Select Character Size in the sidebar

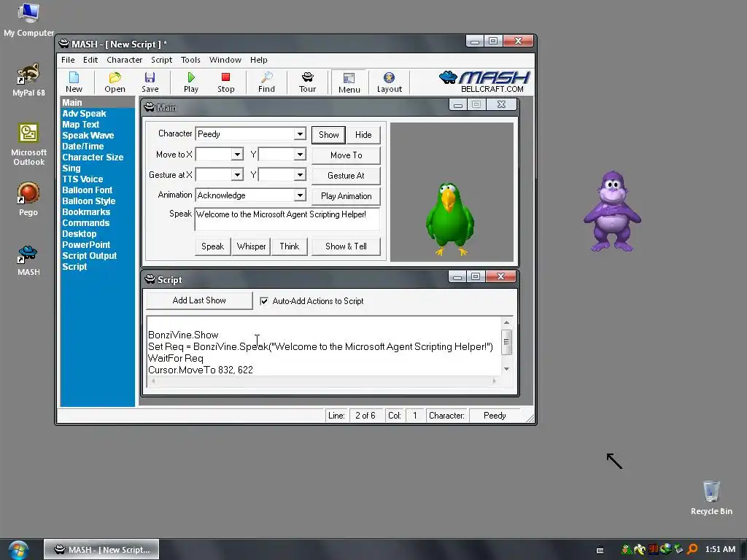click(93, 157)
